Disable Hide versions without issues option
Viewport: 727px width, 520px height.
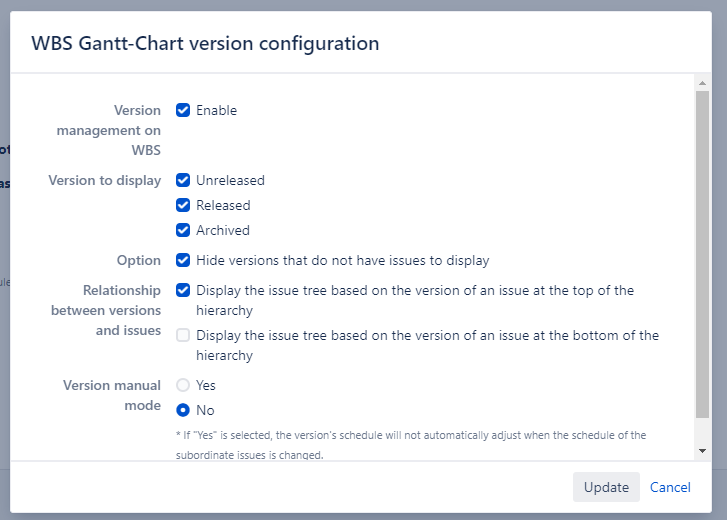(x=183, y=260)
